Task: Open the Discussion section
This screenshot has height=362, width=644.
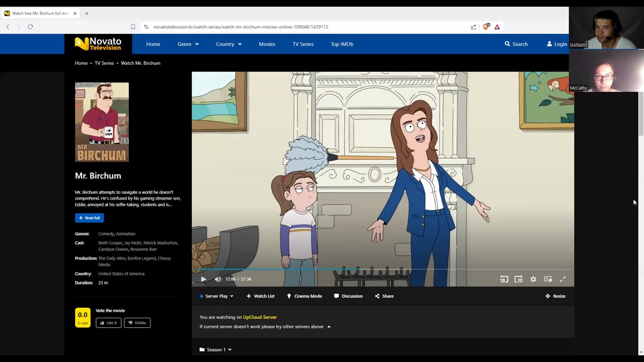Action: point(348,296)
